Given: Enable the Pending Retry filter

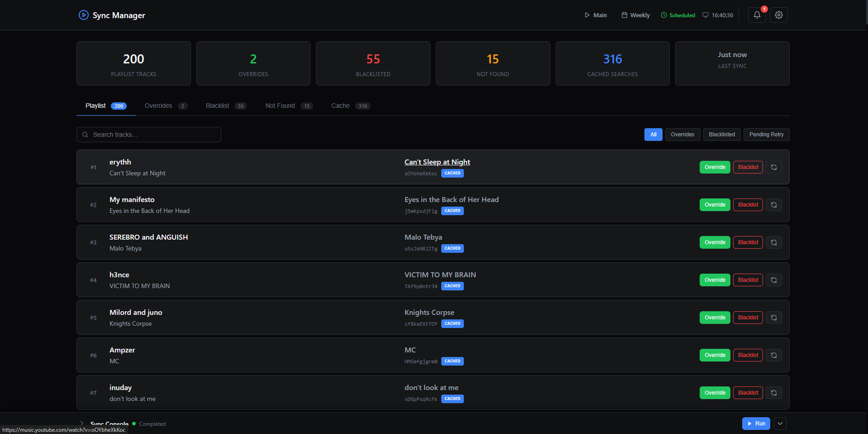Looking at the screenshot, I should point(766,135).
